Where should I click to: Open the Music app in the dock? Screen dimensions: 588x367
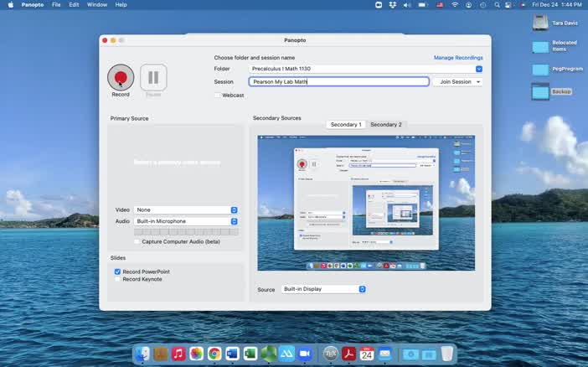(178, 354)
